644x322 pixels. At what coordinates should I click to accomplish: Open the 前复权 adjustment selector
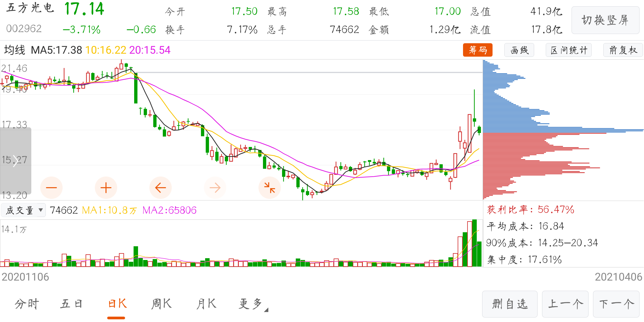tap(623, 50)
